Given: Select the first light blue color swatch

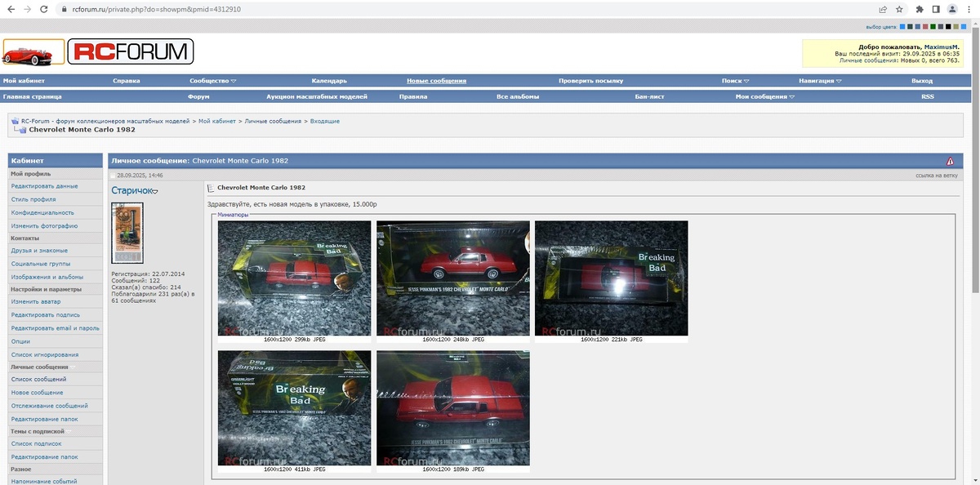Looking at the screenshot, I should pos(902,26).
